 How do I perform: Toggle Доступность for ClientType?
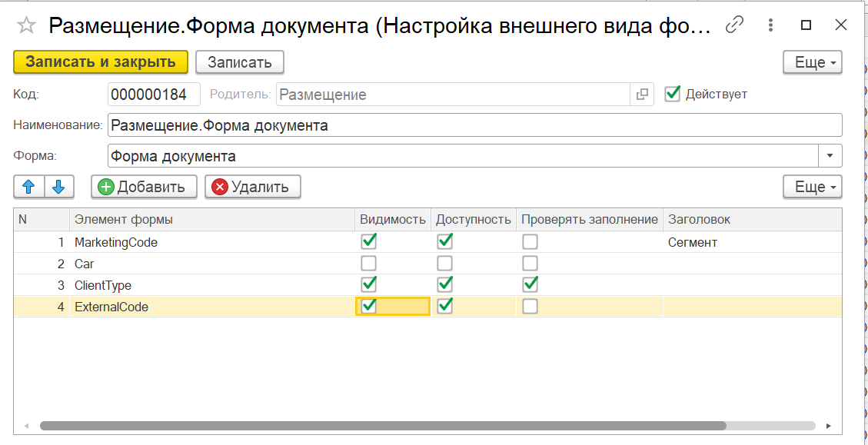pyautogui.click(x=444, y=284)
